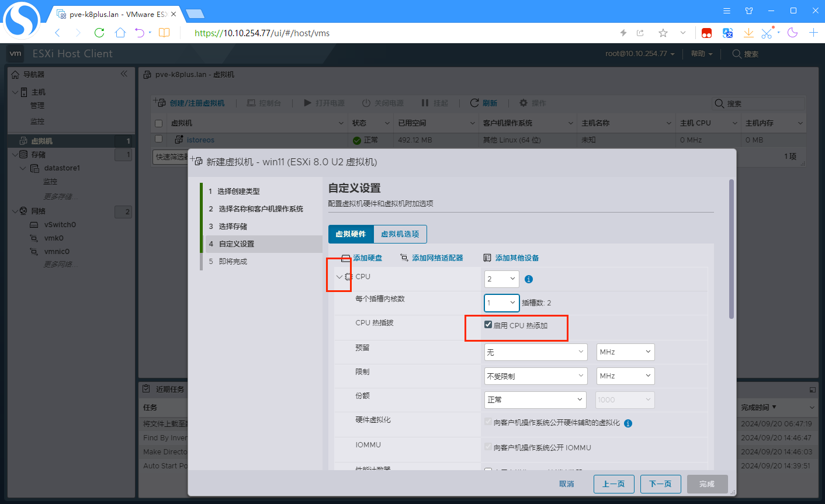Click CPU count info icon
Viewport: 825px width, 504px height.
(529, 279)
